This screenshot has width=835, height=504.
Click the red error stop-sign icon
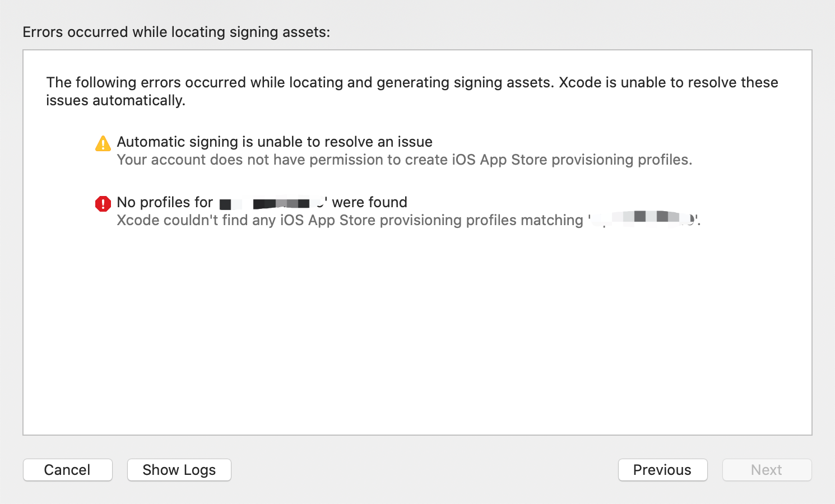103,204
